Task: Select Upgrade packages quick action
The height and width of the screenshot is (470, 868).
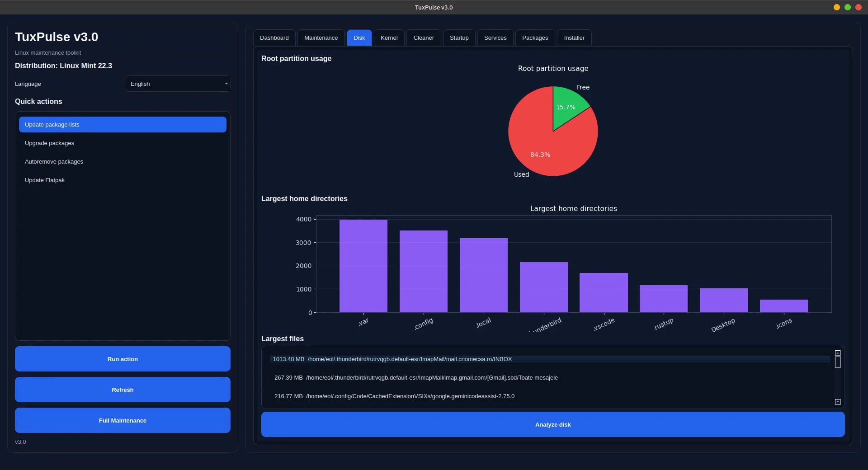Action: tap(50, 143)
